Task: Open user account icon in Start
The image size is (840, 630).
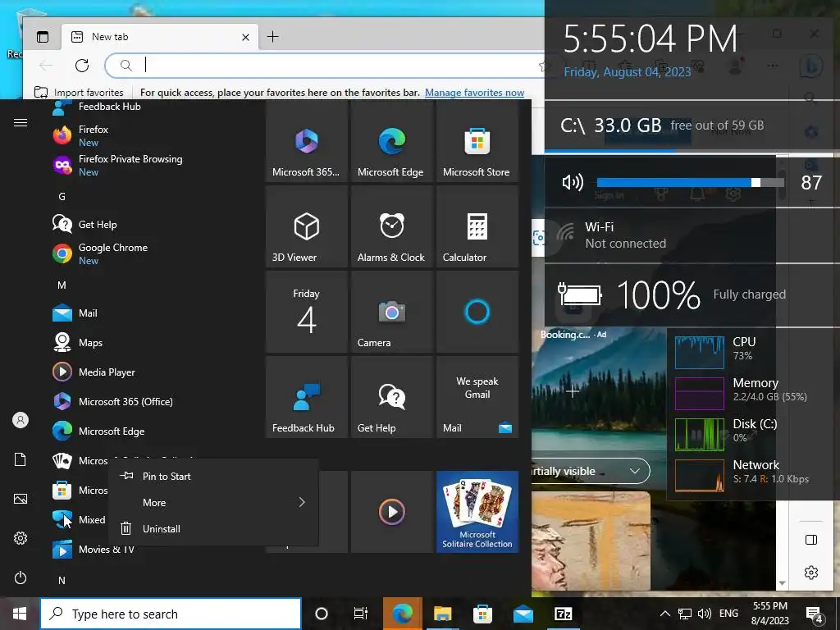Action: [21, 420]
